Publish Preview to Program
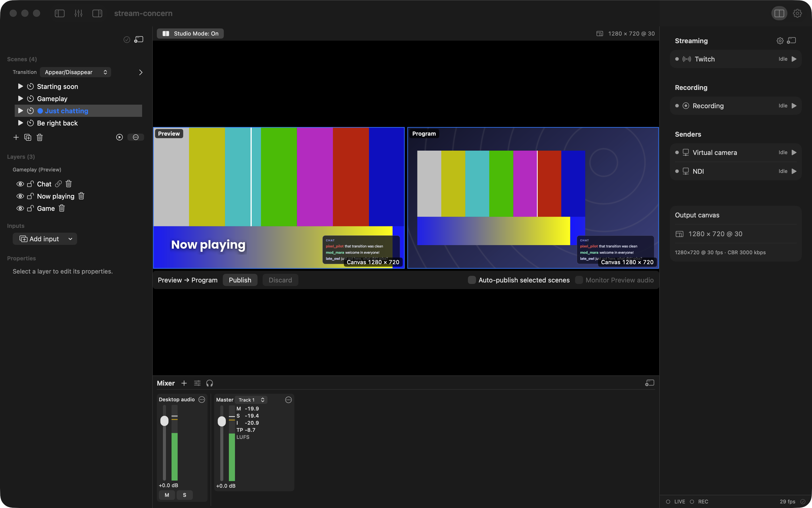Image resolution: width=812 pixels, height=508 pixels. click(240, 280)
